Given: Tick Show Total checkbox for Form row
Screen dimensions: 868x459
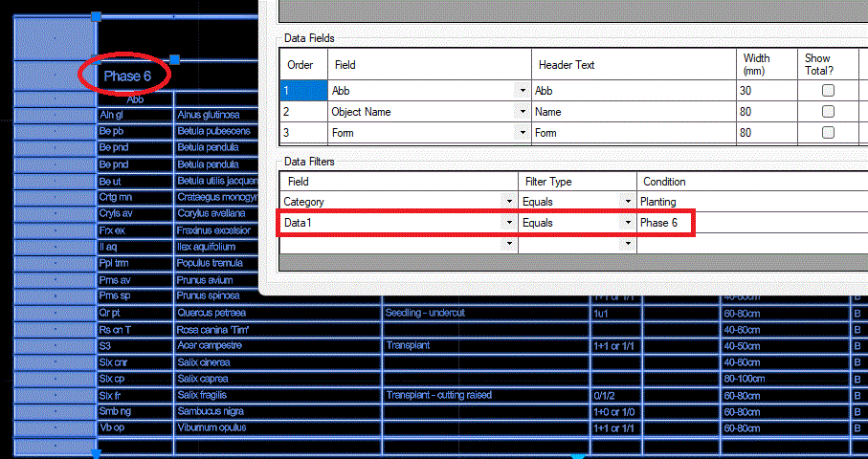Looking at the screenshot, I should coord(828,133).
